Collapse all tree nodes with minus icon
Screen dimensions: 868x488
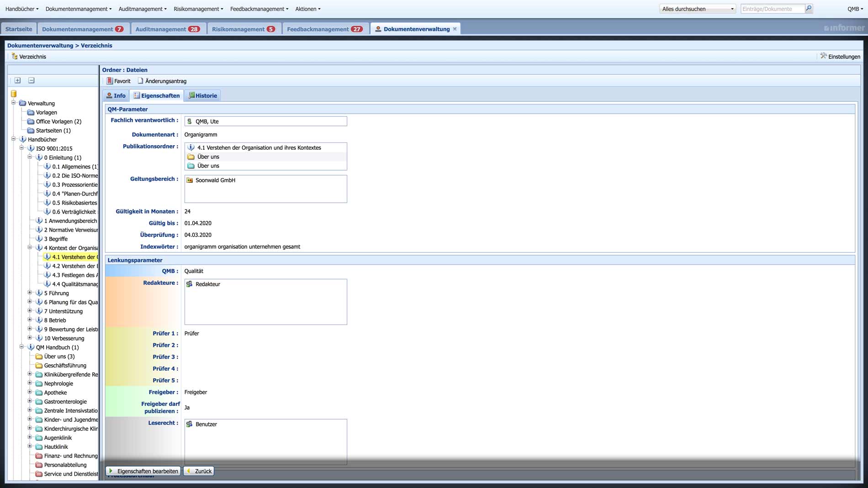tap(32, 80)
